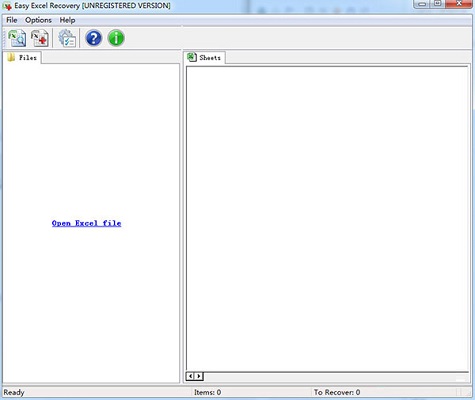Click the To Recover: 0 status entry
This screenshot has height=400, width=475.
point(337,392)
